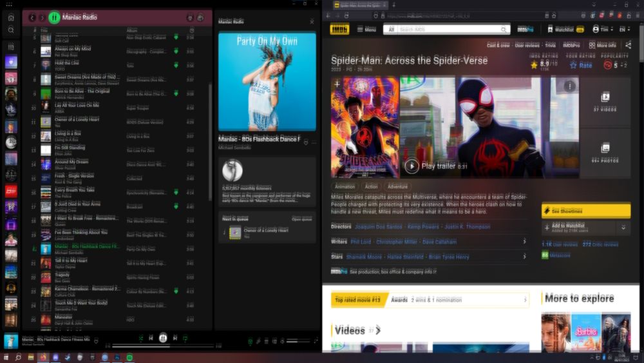Rate Spider-Man with star Rate button
Screen dimensions: 644x363
[x=581, y=65]
